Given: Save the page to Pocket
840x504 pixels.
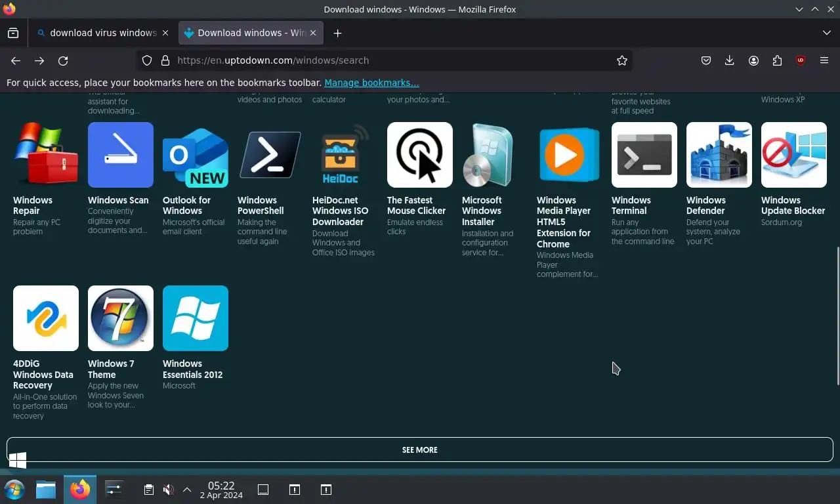Looking at the screenshot, I should point(706,60).
